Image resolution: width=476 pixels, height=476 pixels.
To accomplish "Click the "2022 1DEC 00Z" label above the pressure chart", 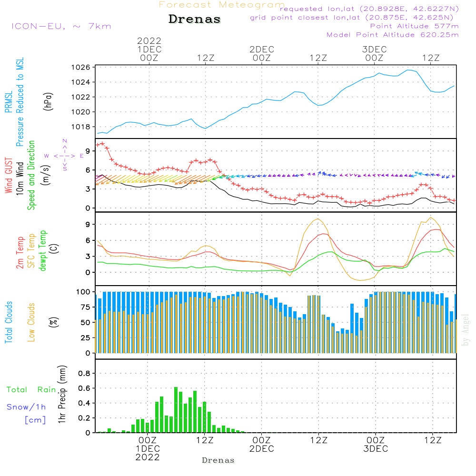I will coord(149,49).
